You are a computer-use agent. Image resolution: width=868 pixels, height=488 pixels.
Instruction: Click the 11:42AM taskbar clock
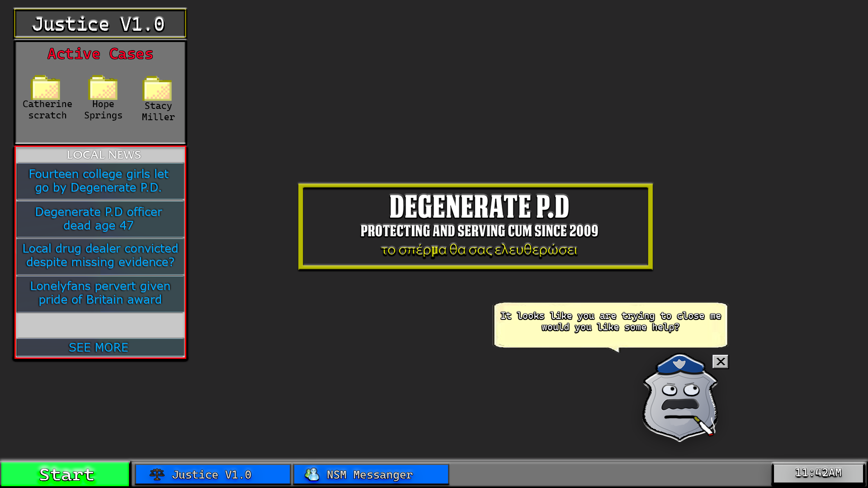click(x=818, y=473)
